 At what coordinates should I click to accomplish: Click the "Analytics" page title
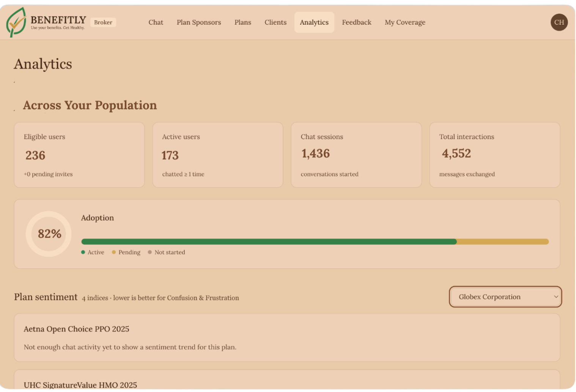pyautogui.click(x=43, y=64)
